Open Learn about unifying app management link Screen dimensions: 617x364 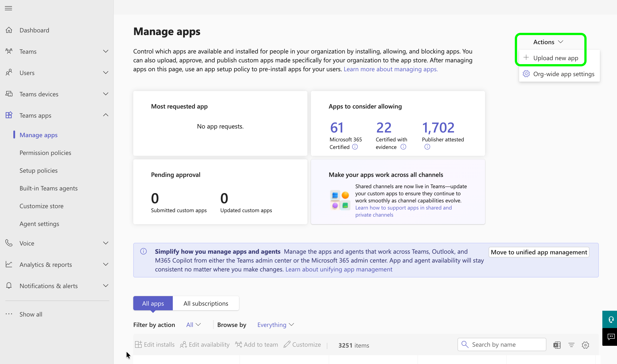pos(339,269)
